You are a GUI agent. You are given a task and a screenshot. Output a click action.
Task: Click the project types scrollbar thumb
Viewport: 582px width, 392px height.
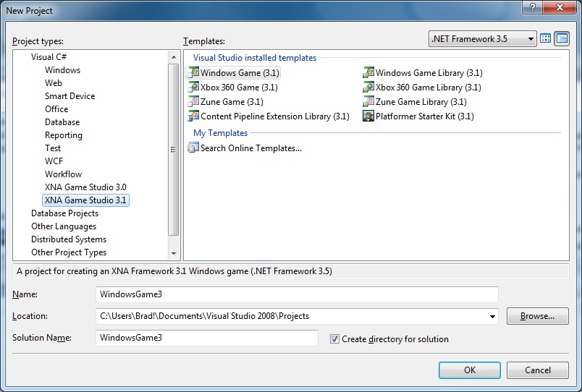[173, 150]
